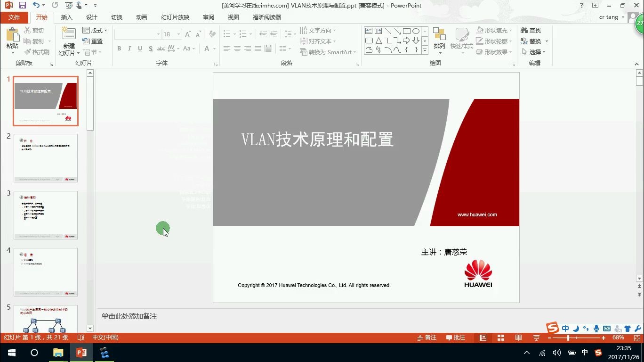Toggle right text alignment
Screen dimensions: 644x362
coord(248,49)
